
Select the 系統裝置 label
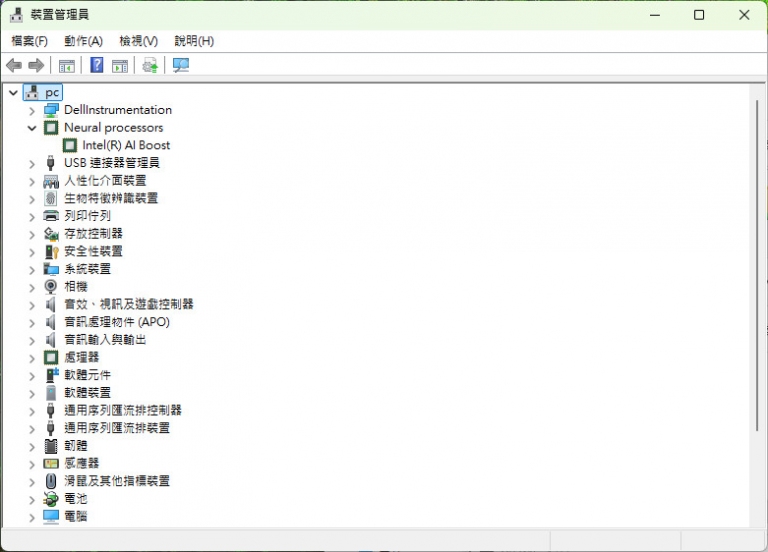point(88,269)
